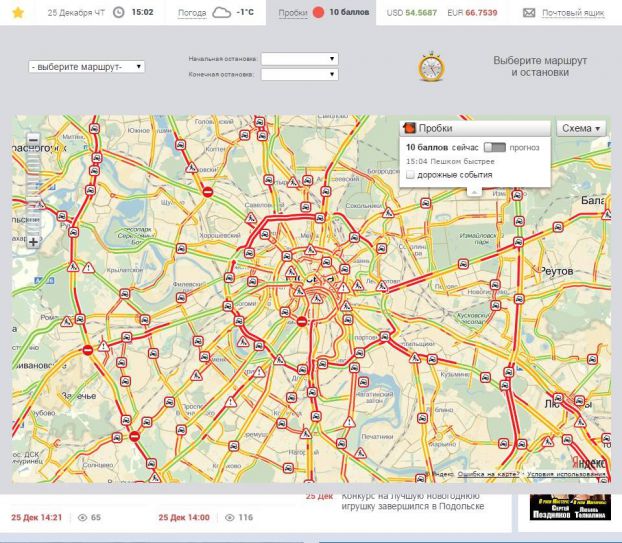Click the envelope mailbox icon

pyautogui.click(x=529, y=13)
